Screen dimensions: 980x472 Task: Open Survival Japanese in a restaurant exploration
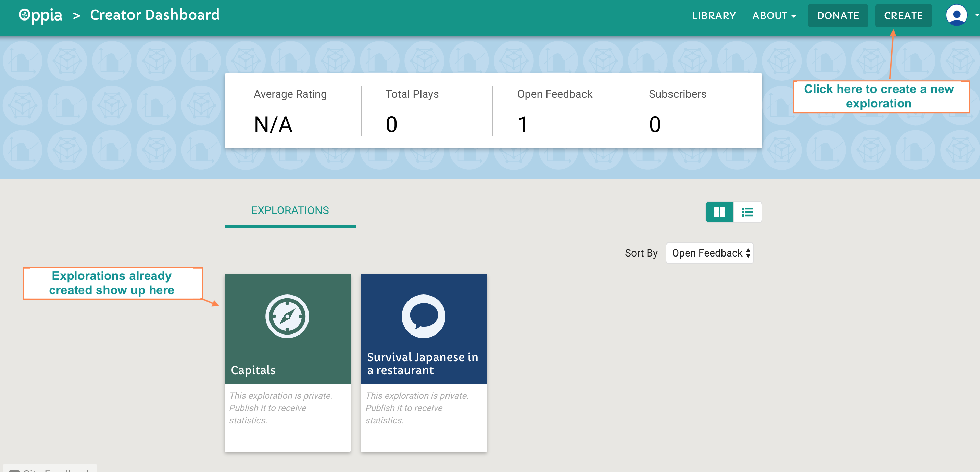(423, 363)
